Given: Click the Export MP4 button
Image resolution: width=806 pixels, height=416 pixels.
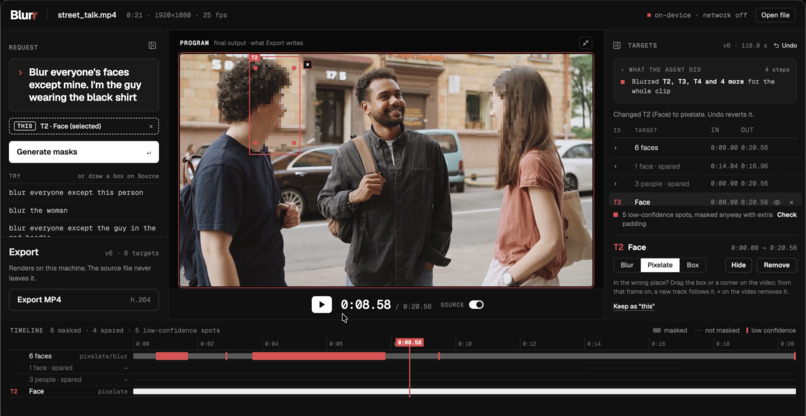Looking at the screenshot, I should tap(84, 300).
